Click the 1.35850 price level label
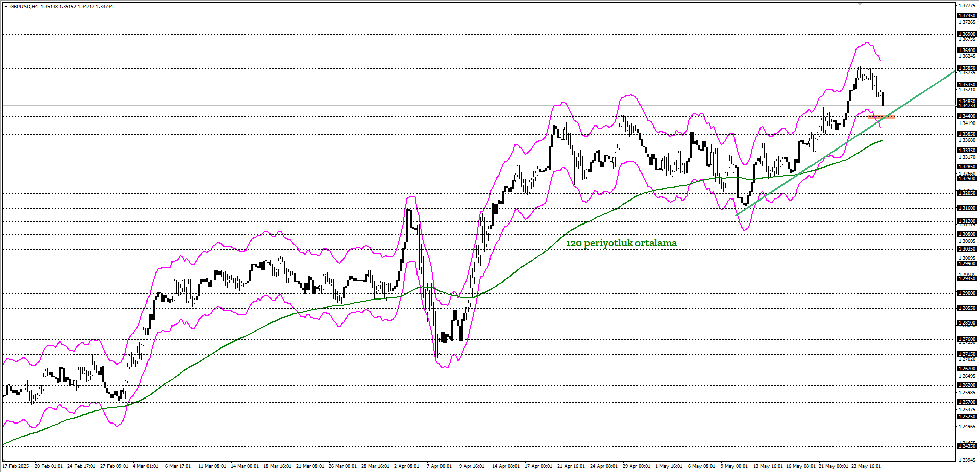The image size is (980, 473). pos(967,68)
